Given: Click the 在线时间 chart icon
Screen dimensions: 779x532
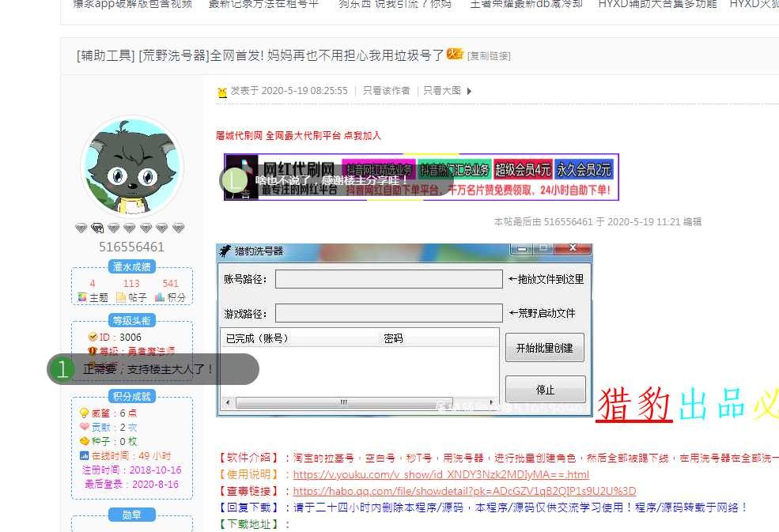Looking at the screenshot, I should tap(84, 455).
